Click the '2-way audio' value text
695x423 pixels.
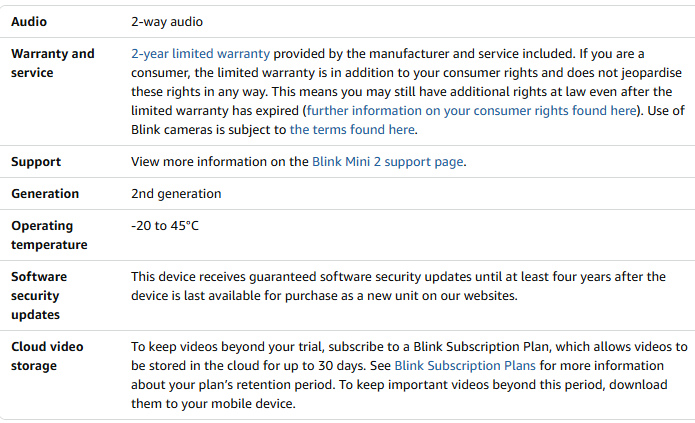[x=167, y=21]
